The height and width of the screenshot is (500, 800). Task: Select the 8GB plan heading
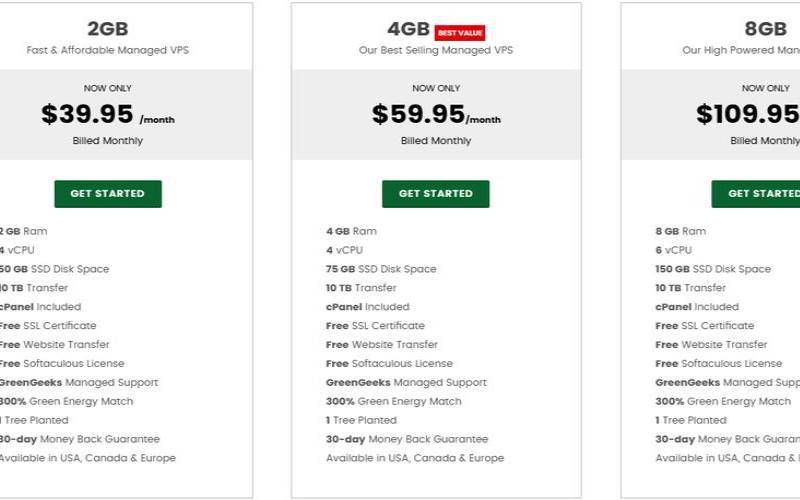point(765,29)
